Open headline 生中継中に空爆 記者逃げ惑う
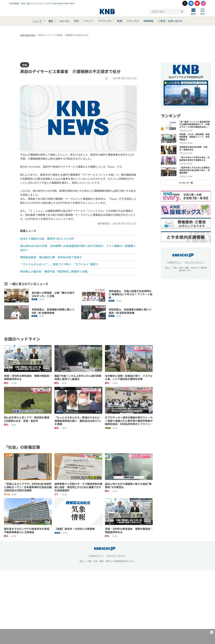215x644 pixels. point(129,365)
